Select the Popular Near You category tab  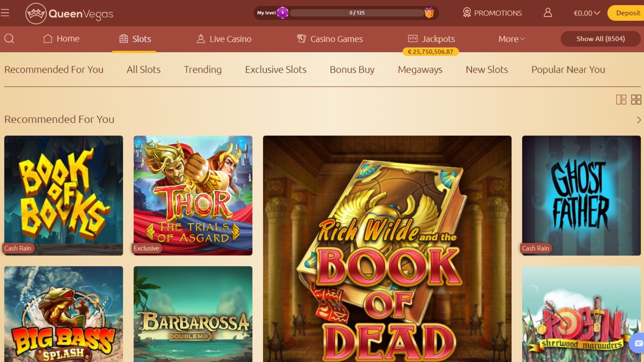568,69
